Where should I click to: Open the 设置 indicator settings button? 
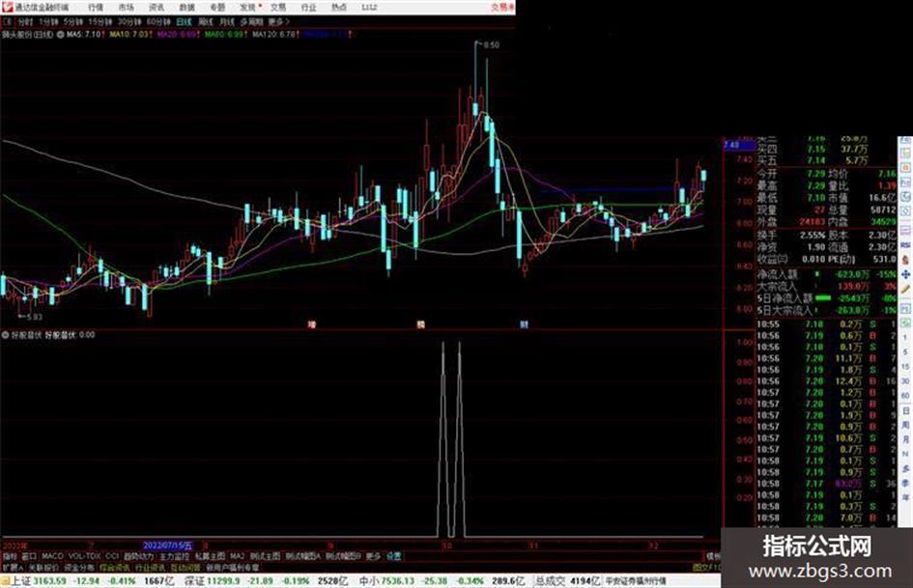[x=393, y=556]
